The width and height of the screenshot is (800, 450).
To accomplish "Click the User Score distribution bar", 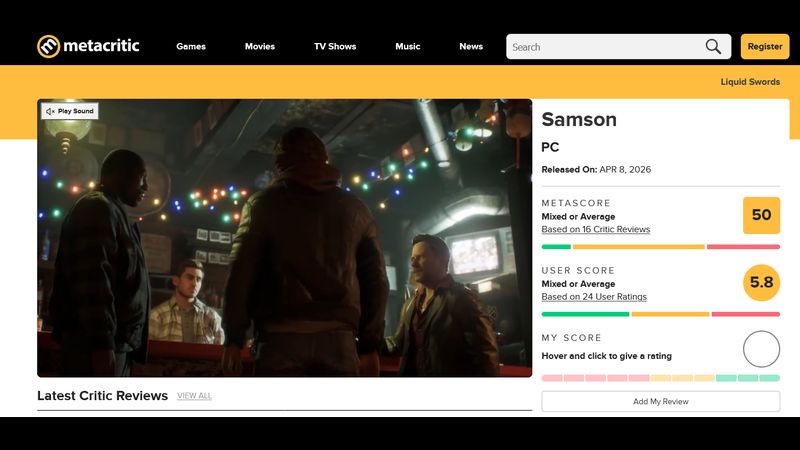I will pos(661,314).
